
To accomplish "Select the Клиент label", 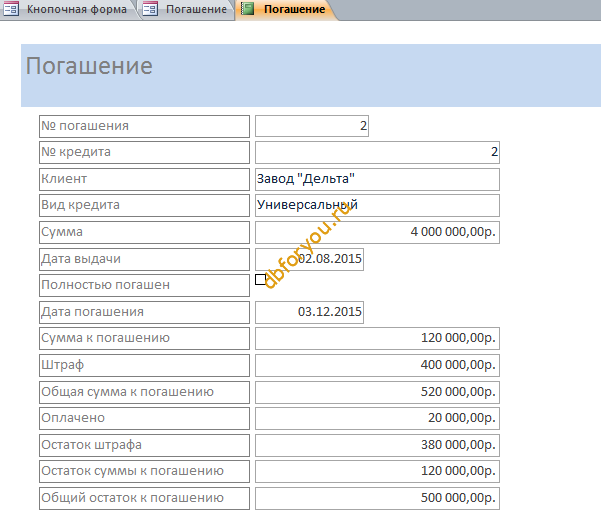I will coord(144,179).
